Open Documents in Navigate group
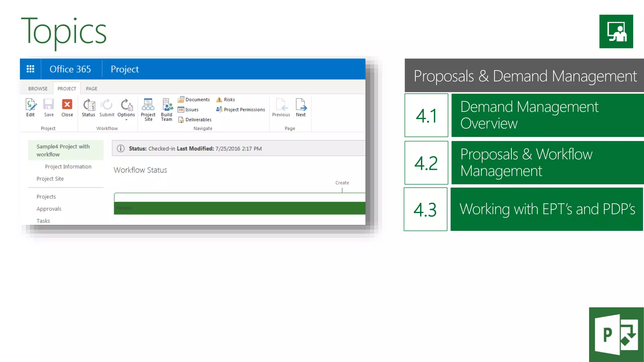 [x=194, y=100]
